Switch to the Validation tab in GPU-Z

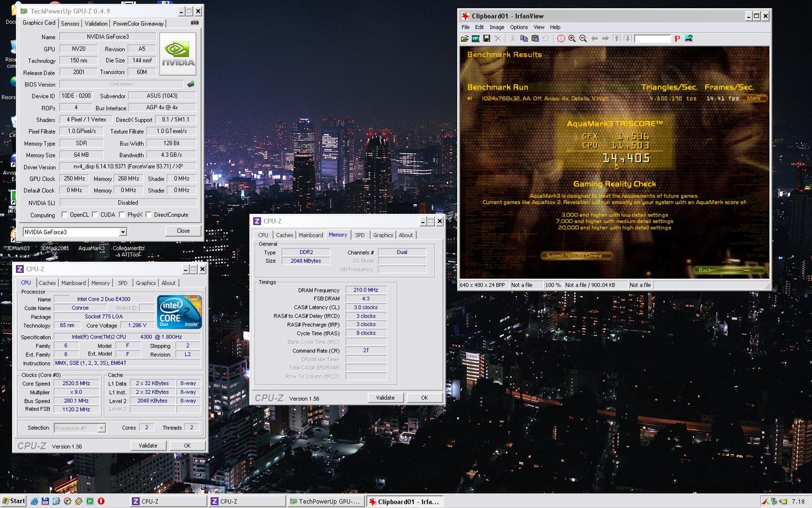click(x=96, y=24)
